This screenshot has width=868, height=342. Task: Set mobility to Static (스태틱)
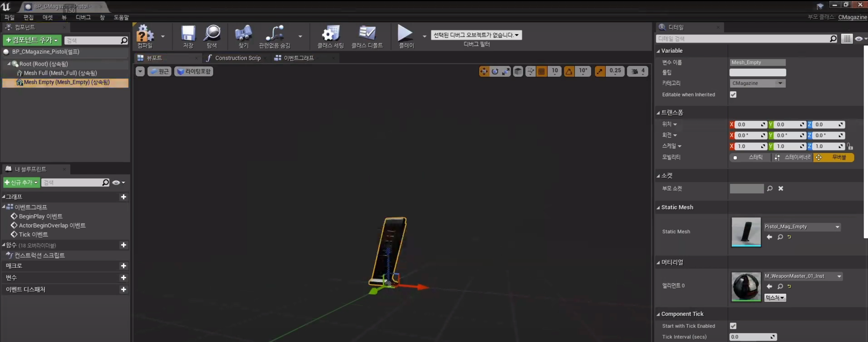[750, 157]
